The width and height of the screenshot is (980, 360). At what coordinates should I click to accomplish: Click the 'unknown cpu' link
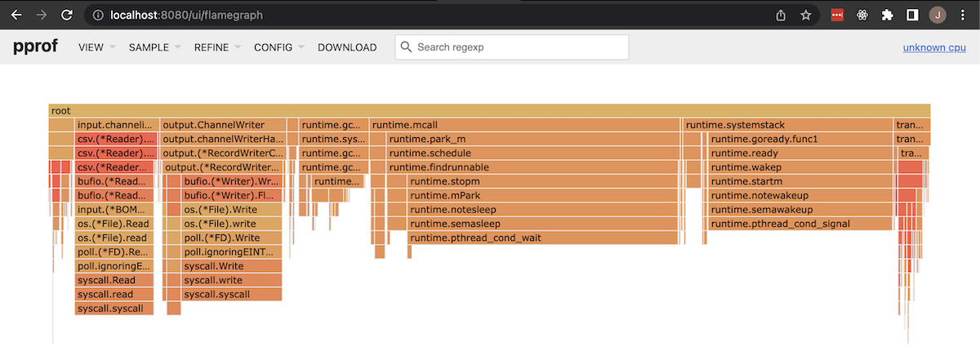point(934,47)
